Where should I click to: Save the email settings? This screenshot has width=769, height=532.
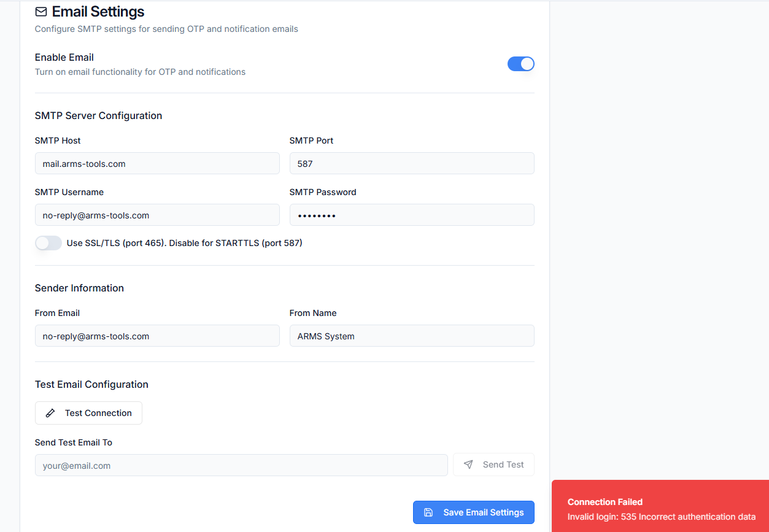[x=473, y=512]
